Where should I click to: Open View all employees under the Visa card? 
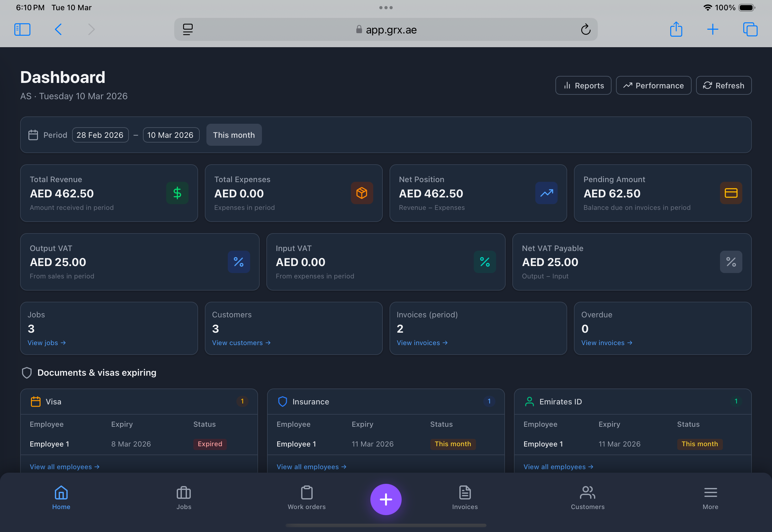click(x=65, y=467)
